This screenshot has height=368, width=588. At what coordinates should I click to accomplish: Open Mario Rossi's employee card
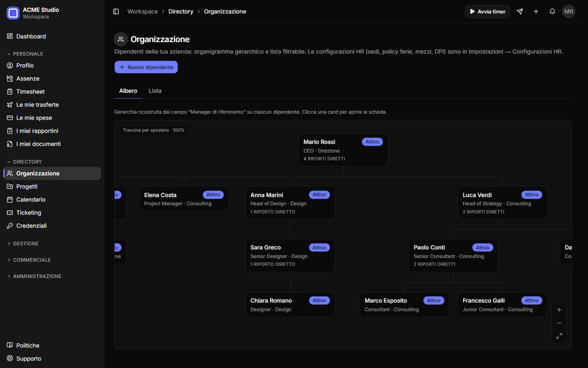pos(343,150)
